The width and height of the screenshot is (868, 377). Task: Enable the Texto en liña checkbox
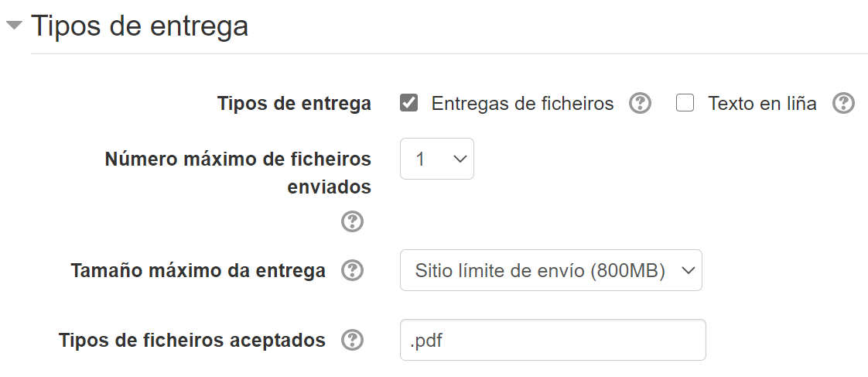685,103
